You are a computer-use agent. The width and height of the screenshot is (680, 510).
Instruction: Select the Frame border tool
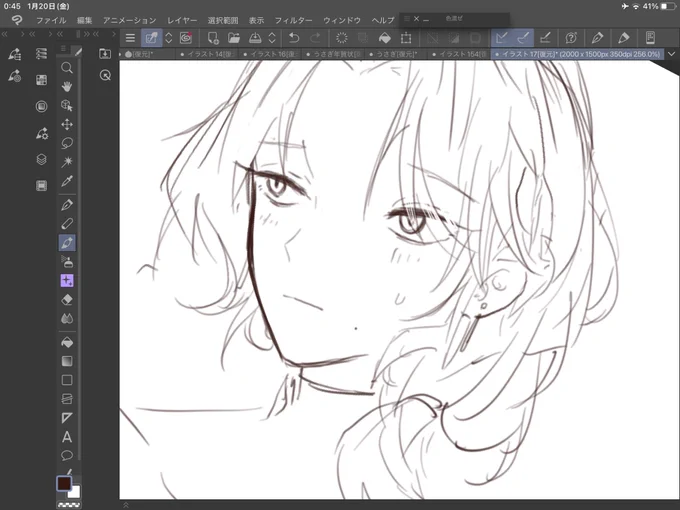point(67,399)
